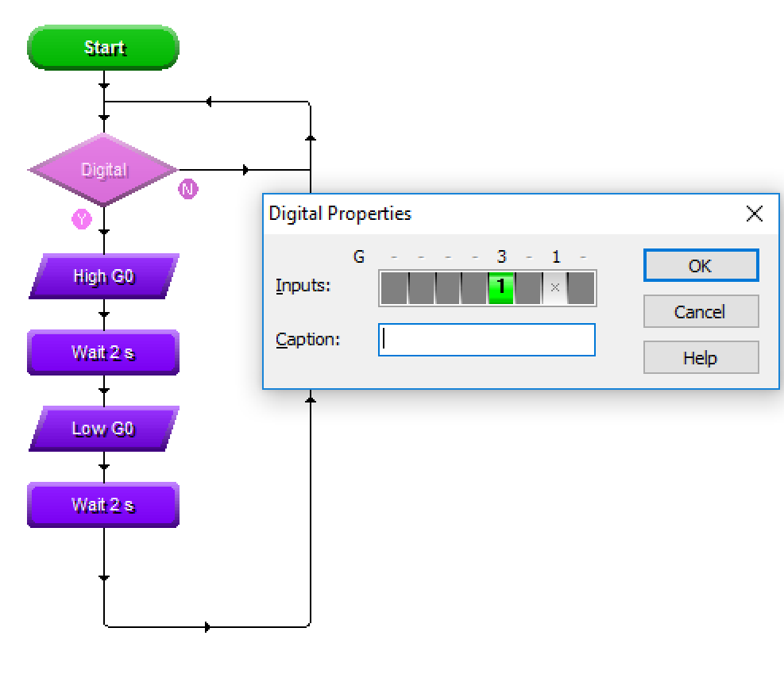Click the G port letter label
Screen dimensions: 784x674
pos(358,256)
